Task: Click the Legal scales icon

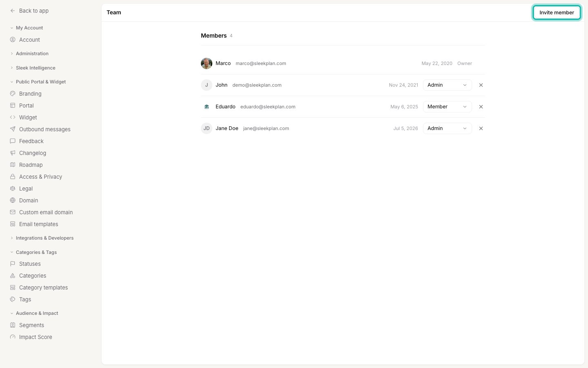Action: (13, 188)
